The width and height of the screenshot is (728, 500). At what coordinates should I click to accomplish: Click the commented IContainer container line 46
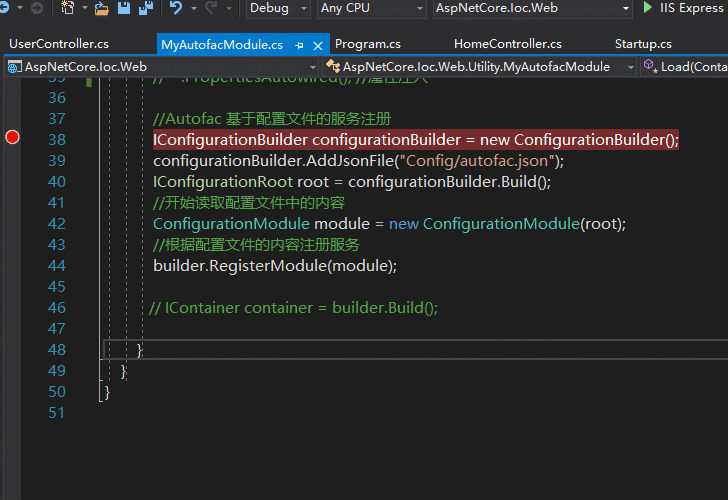(x=293, y=308)
